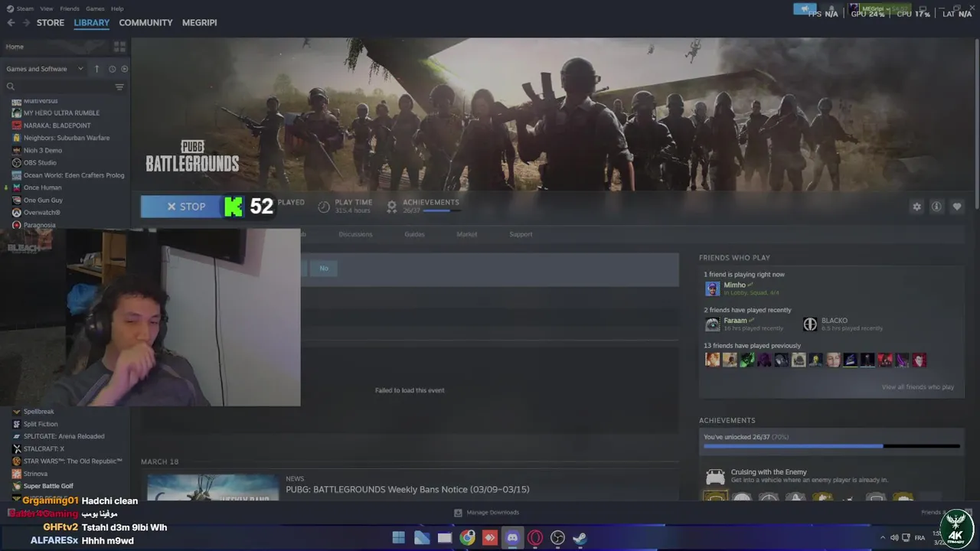This screenshot has width=980, height=551.
Task: Open the Market tab
Action: [x=467, y=234]
